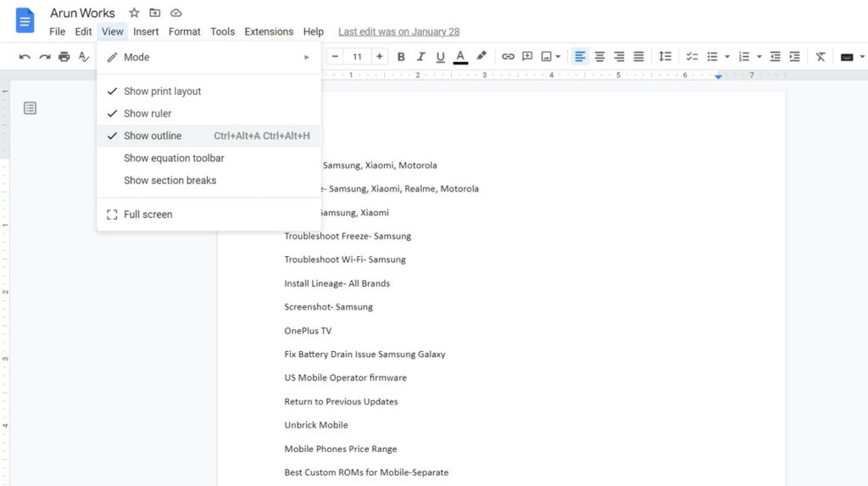Undo the last action
The width and height of the screenshot is (868, 486).
point(25,57)
